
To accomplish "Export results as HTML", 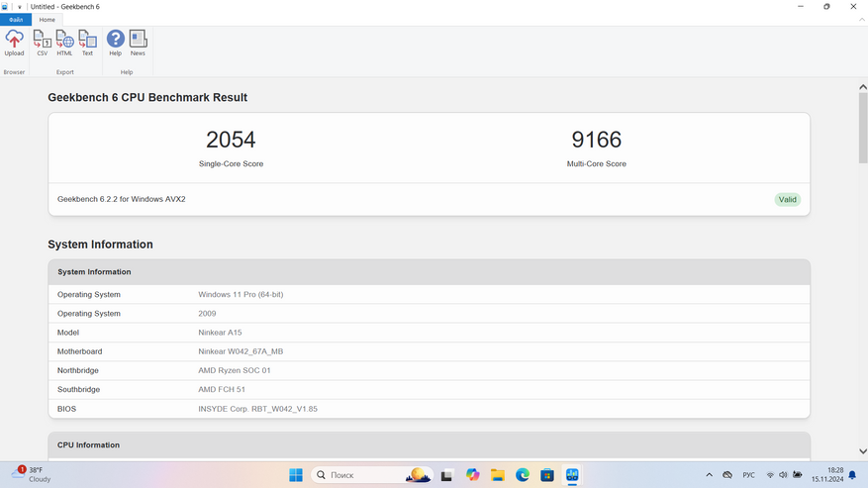I will point(64,44).
